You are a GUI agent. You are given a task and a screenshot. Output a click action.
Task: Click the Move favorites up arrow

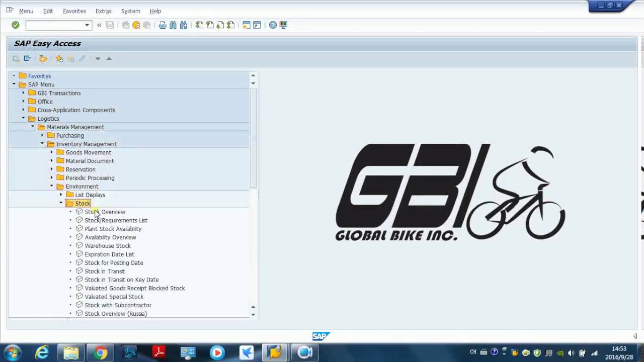point(109,59)
